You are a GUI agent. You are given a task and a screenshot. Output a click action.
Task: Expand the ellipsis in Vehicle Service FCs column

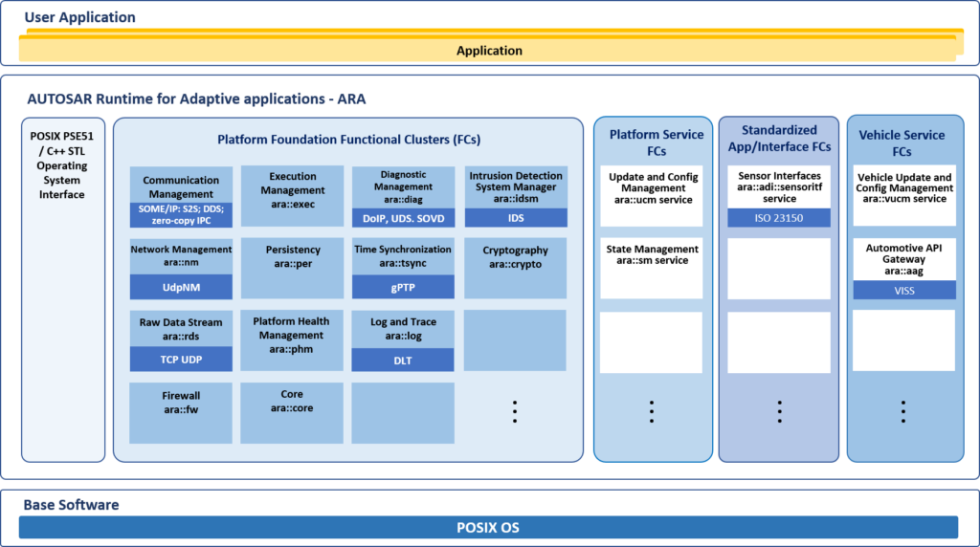[903, 412]
